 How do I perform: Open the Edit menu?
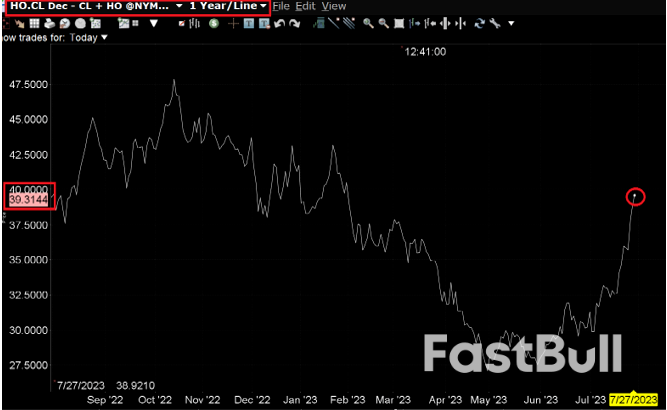click(306, 6)
